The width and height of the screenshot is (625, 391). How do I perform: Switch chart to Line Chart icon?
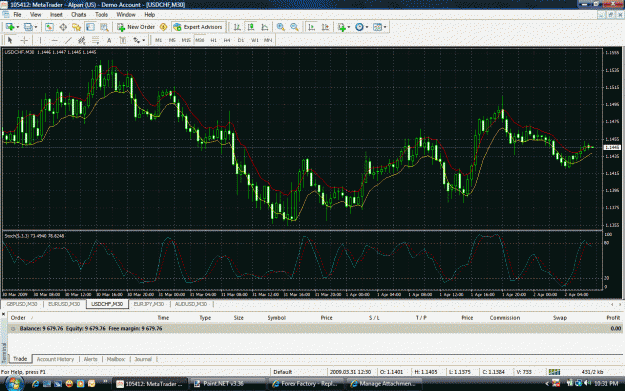(264, 27)
